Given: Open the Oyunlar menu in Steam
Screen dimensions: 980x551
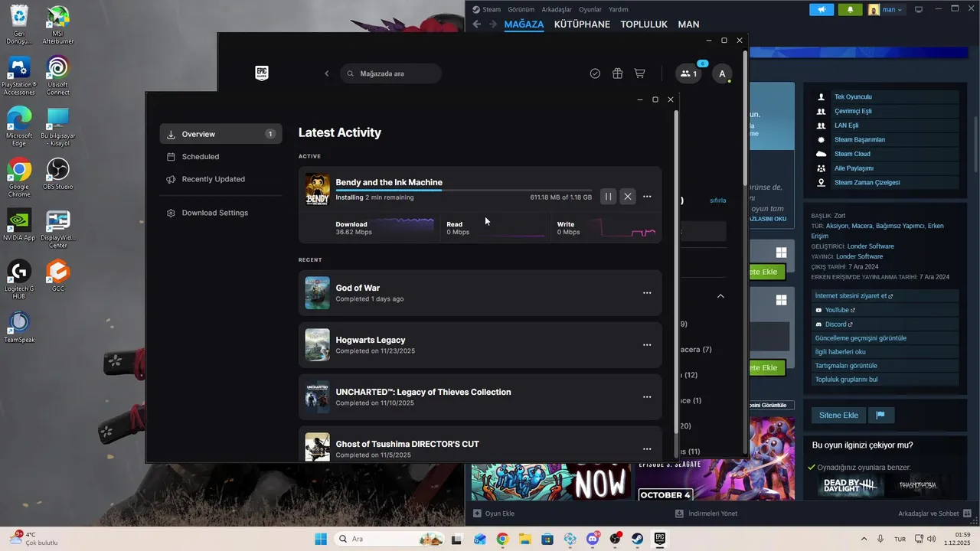Looking at the screenshot, I should (590, 9).
